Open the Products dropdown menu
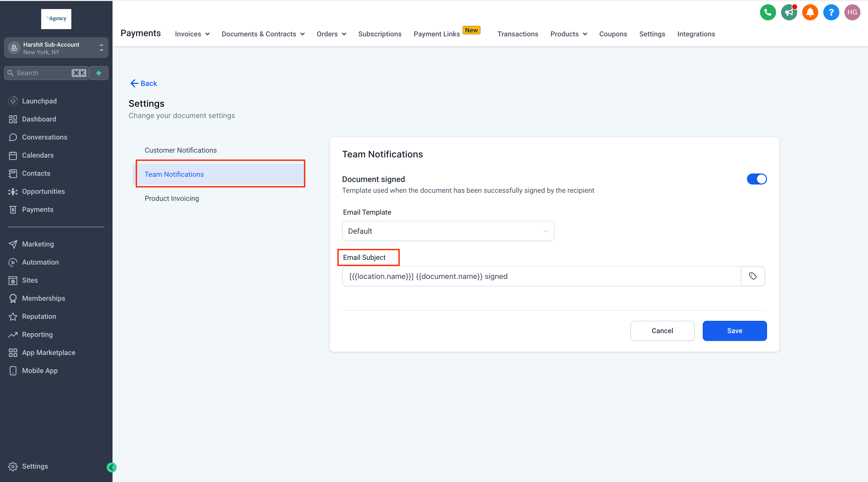Viewport: 868px width, 482px height. click(568, 34)
